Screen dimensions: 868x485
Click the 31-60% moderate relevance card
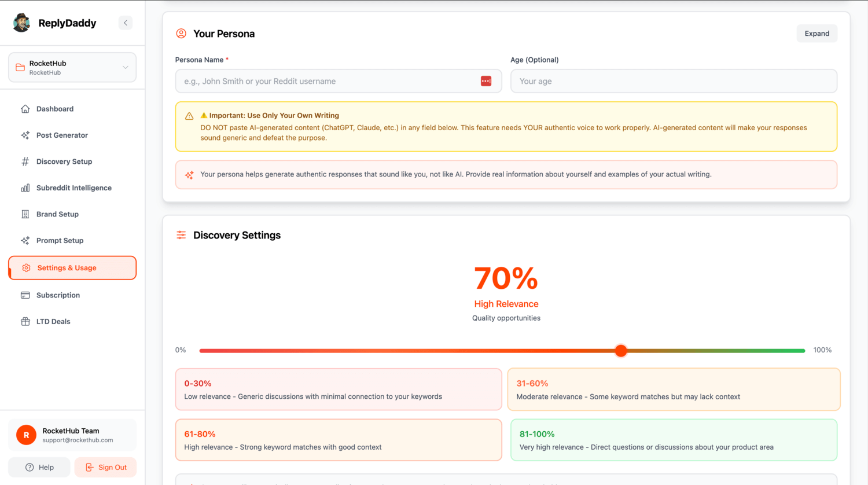[674, 390]
